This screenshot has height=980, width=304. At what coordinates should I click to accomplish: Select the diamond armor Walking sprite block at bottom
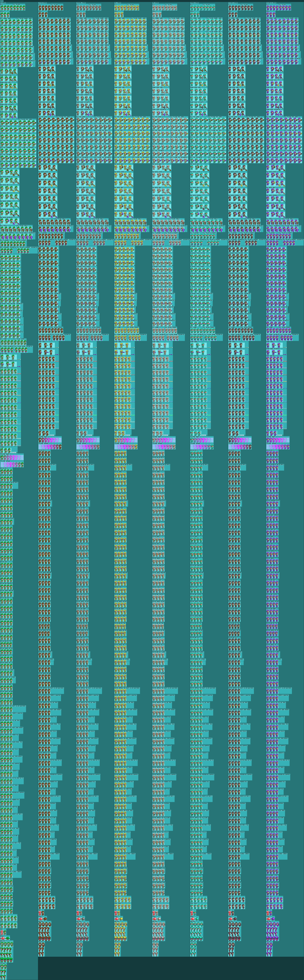coord(197,931)
